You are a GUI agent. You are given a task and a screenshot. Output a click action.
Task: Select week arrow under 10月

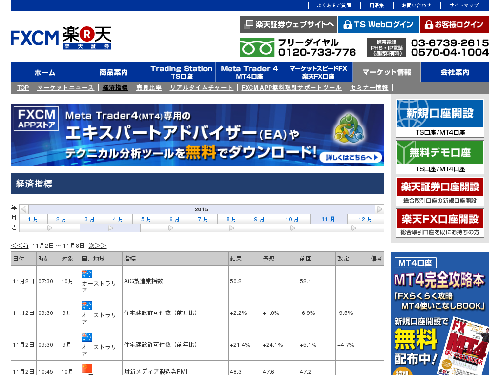pos(292,228)
